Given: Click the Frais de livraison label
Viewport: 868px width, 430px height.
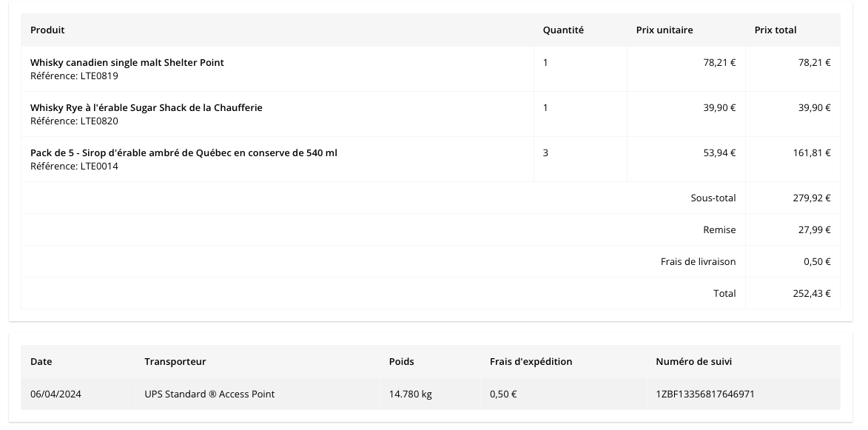Looking at the screenshot, I should [698, 262].
